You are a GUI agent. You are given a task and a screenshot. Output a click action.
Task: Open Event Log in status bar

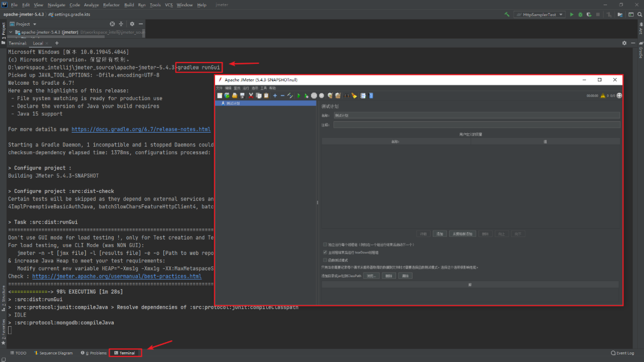tap(622, 353)
